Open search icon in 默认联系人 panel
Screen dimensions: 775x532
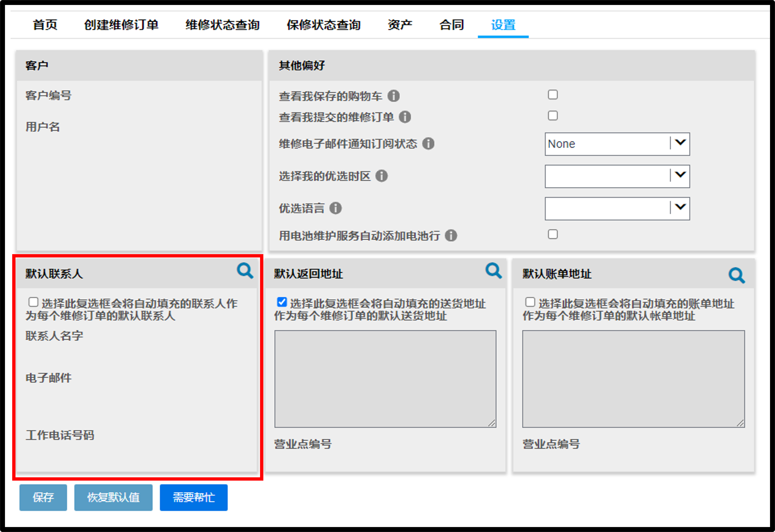pyautogui.click(x=245, y=271)
